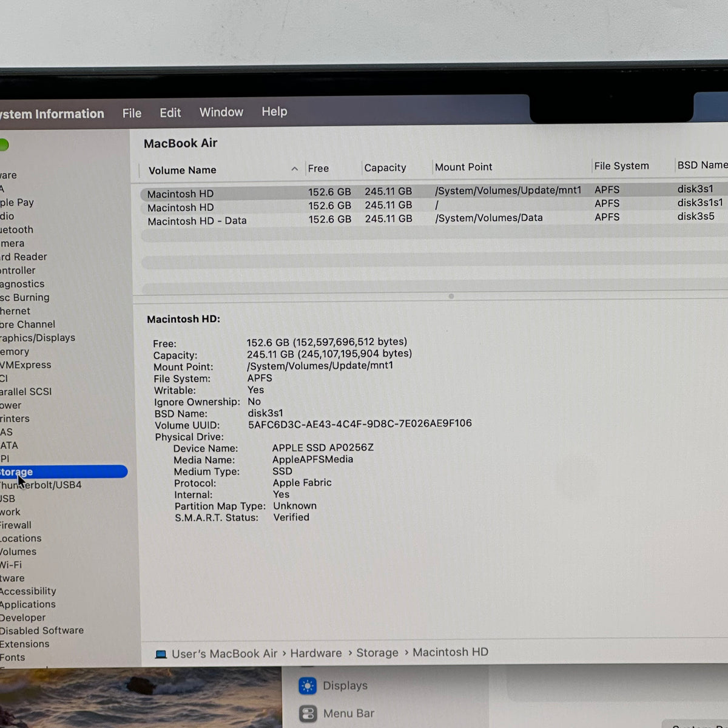This screenshot has width=728, height=728.
Task: Click Storage in the path bar
Action: [x=377, y=653]
